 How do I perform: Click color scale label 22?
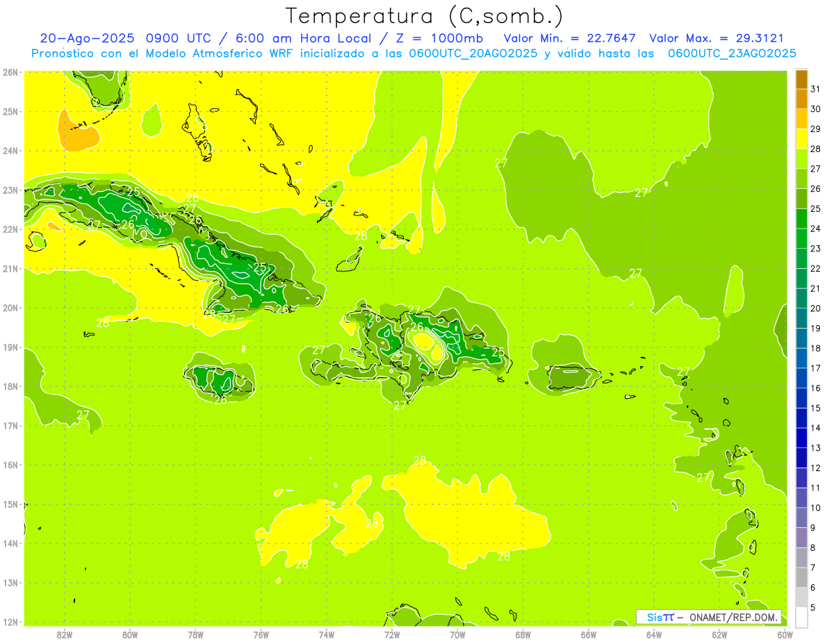pos(815,268)
